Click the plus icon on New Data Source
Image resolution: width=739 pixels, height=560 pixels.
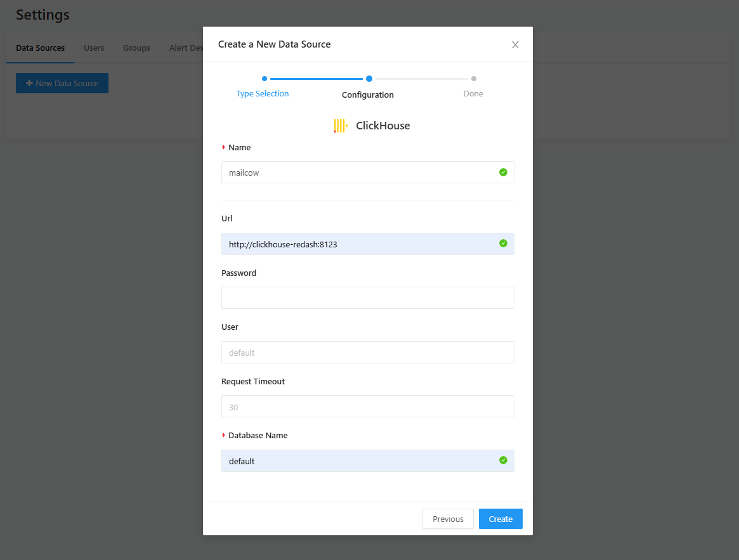[x=29, y=83]
